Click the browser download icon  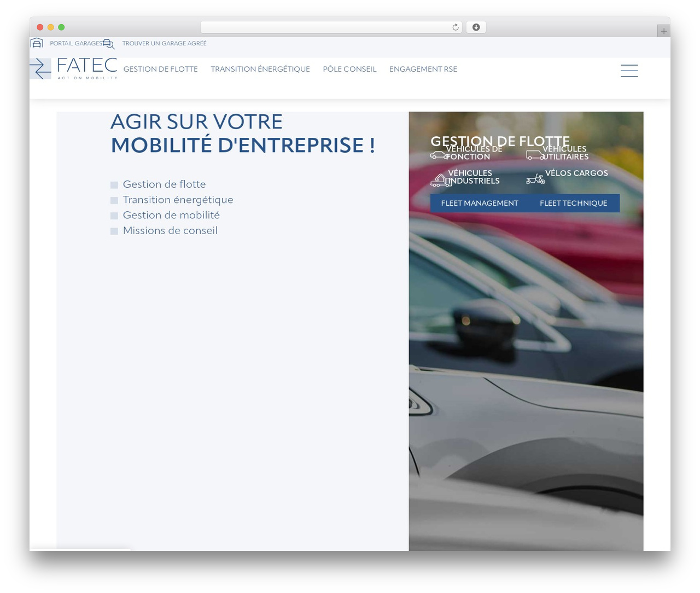476,27
